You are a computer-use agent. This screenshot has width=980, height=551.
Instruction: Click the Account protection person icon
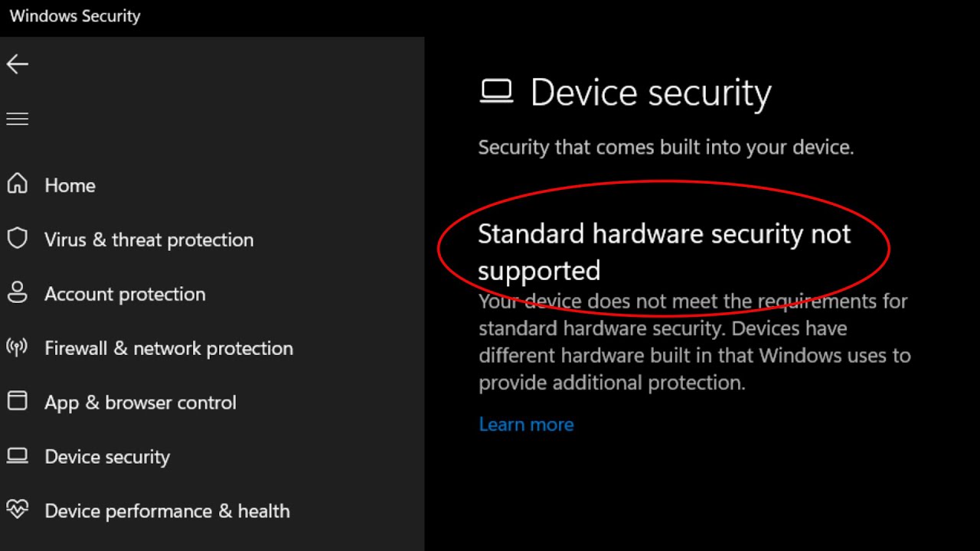(x=17, y=293)
